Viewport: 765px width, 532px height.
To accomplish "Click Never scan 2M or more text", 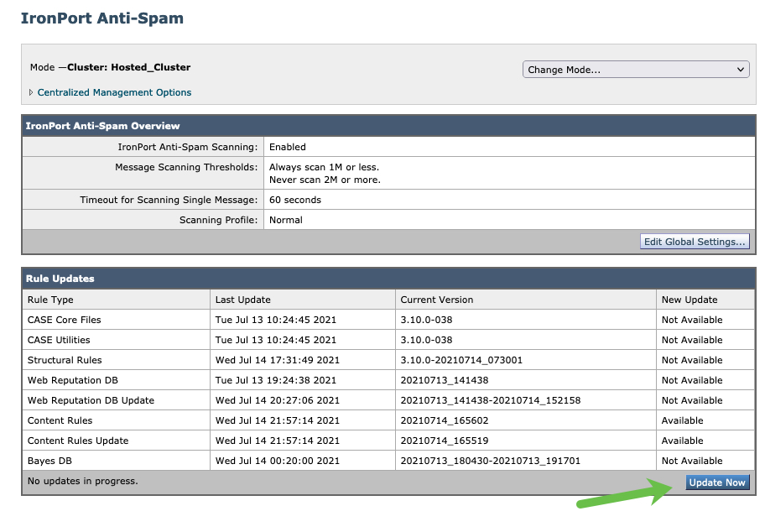I will pos(325,180).
